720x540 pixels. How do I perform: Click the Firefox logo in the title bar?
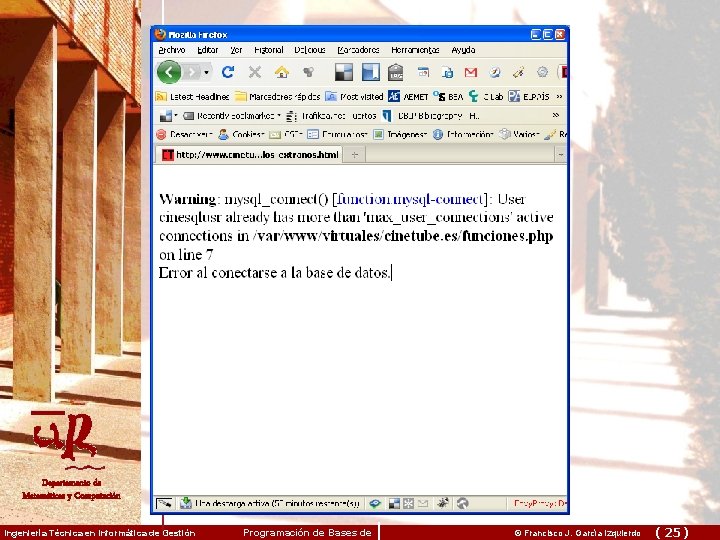[x=160, y=34]
